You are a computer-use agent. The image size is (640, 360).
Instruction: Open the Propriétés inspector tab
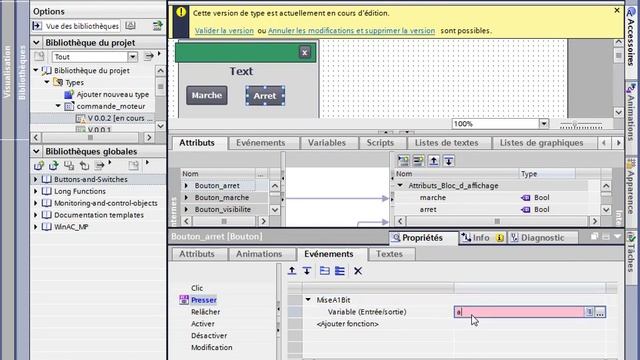coord(423,238)
